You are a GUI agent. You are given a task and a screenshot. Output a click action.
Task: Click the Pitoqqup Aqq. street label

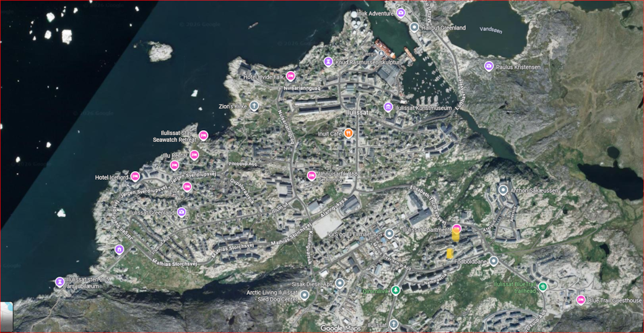[243, 164]
